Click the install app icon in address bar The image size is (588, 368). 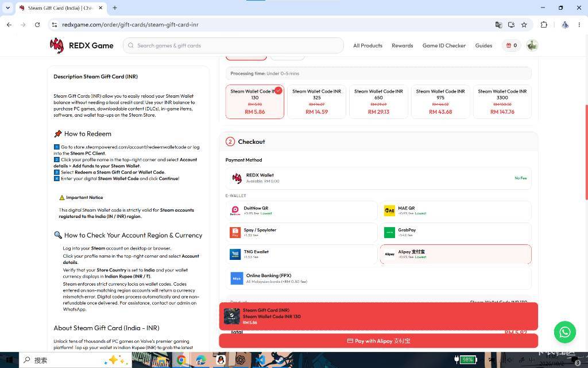pos(511,25)
